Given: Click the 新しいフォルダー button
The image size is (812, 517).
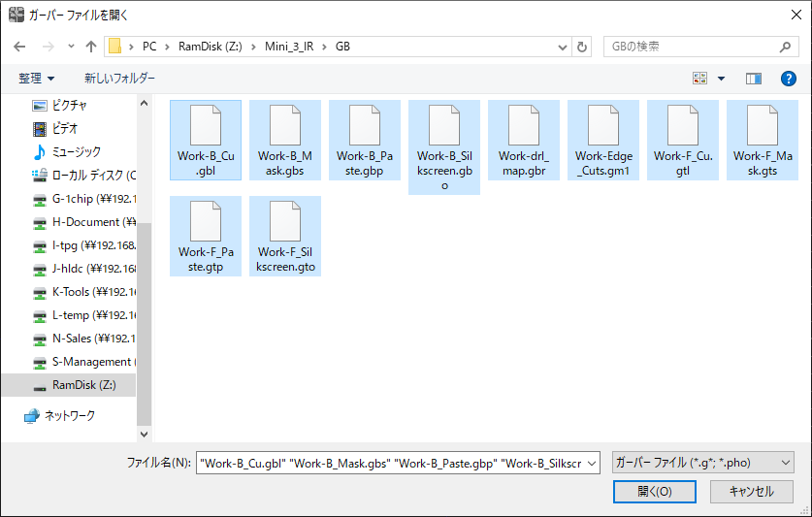Looking at the screenshot, I should (x=119, y=79).
